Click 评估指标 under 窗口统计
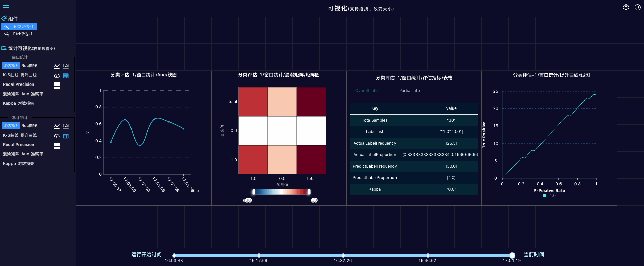The width and height of the screenshot is (644, 266). pyautogui.click(x=11, y=66)
